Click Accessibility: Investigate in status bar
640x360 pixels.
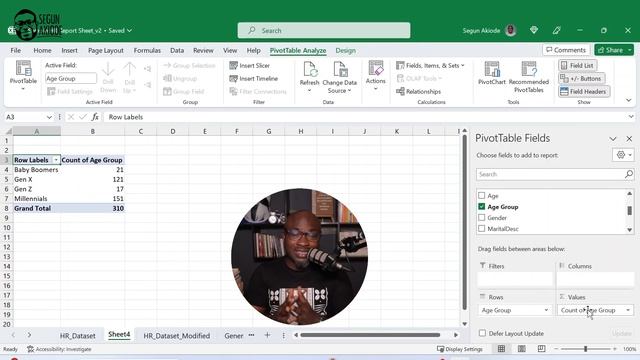59,349
